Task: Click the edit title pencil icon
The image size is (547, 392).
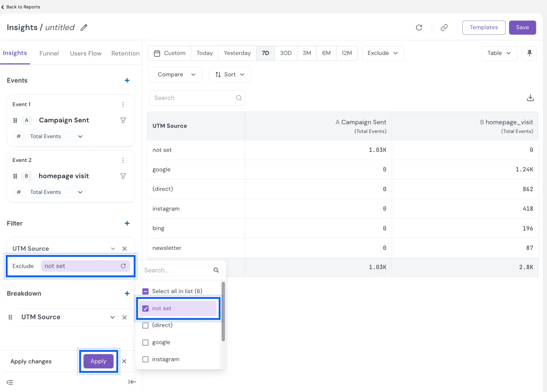Action: [84, 27]
